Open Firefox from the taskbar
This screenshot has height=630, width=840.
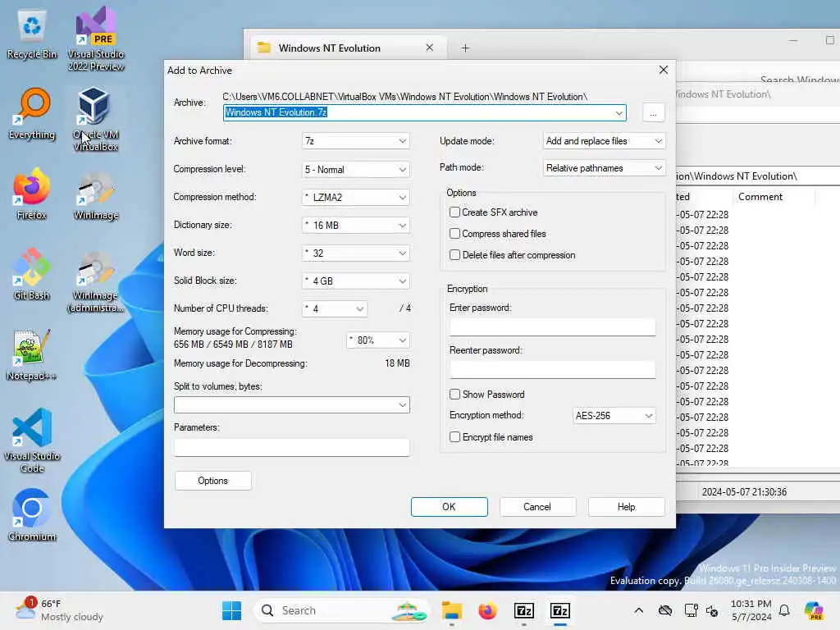click(487, 610)
